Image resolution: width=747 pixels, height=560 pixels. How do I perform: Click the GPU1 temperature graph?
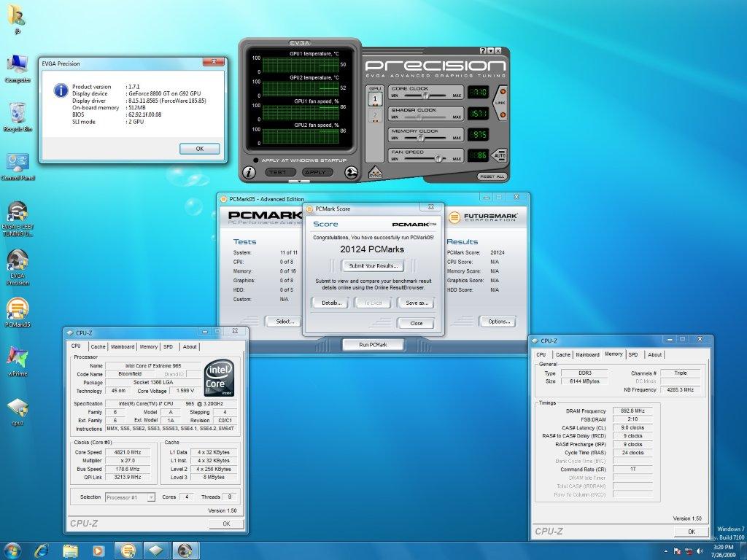click(300, 65)
